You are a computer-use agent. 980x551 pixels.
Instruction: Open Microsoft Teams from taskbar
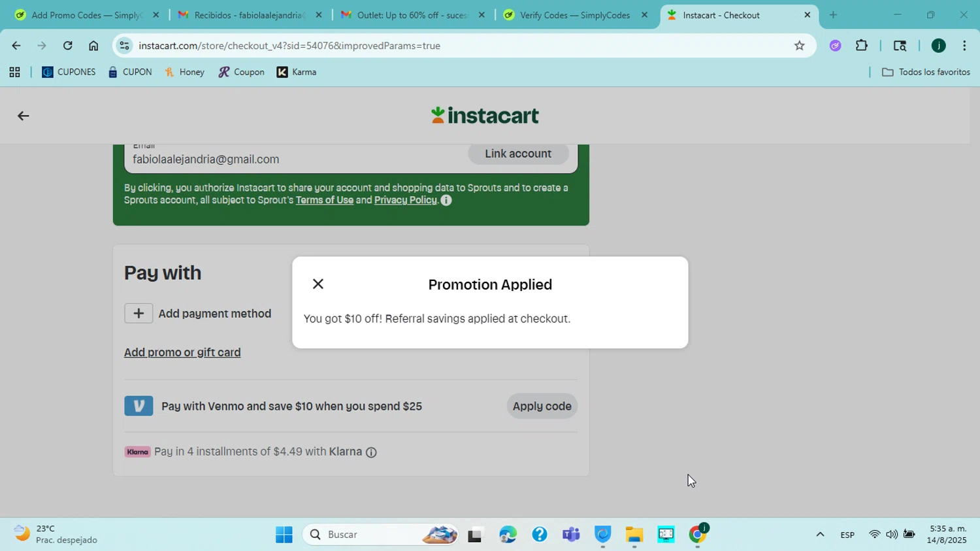coord(571,535)
